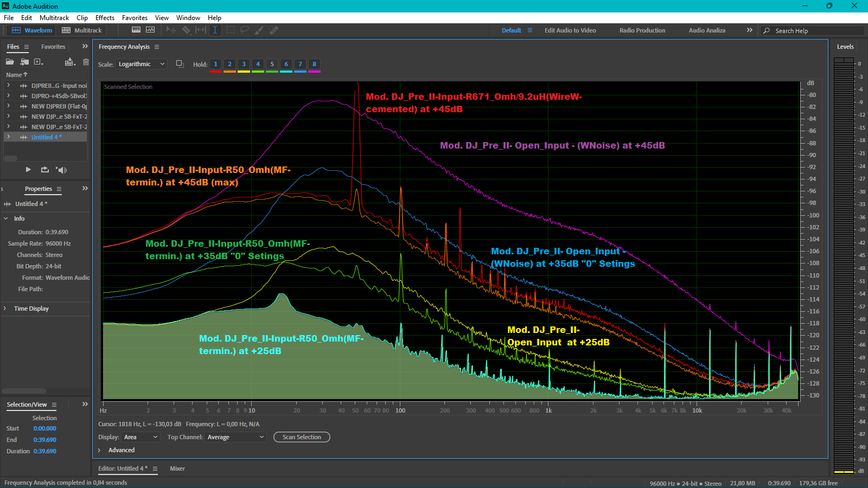
Task: Toggle auto-play speaker icon in Files panel
Action: [x=61, y=170]
